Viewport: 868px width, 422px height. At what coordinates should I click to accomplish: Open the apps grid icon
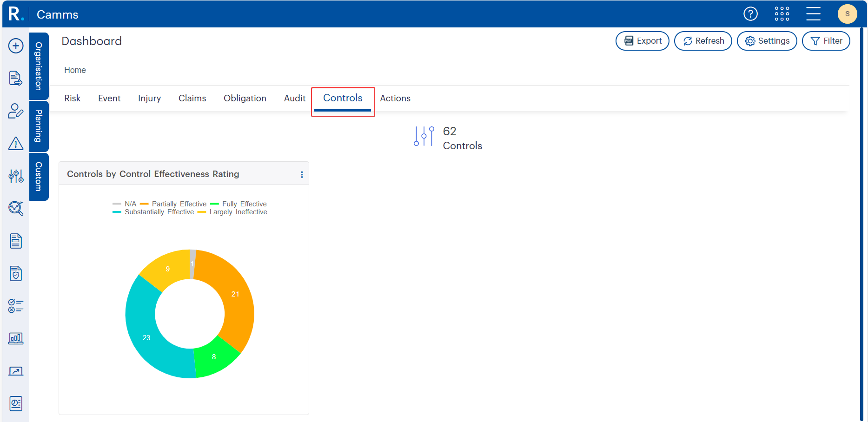pos(782,14)
